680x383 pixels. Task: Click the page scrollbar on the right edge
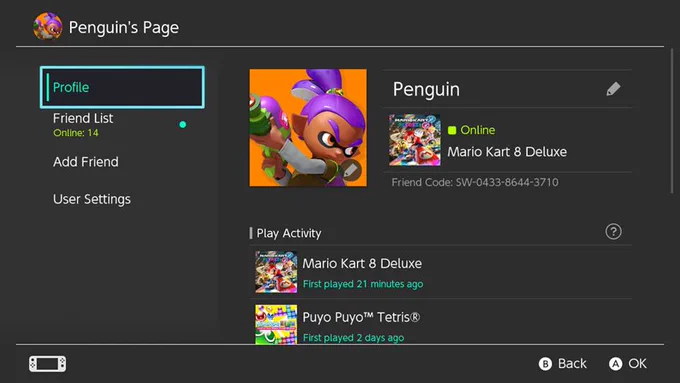672,121
